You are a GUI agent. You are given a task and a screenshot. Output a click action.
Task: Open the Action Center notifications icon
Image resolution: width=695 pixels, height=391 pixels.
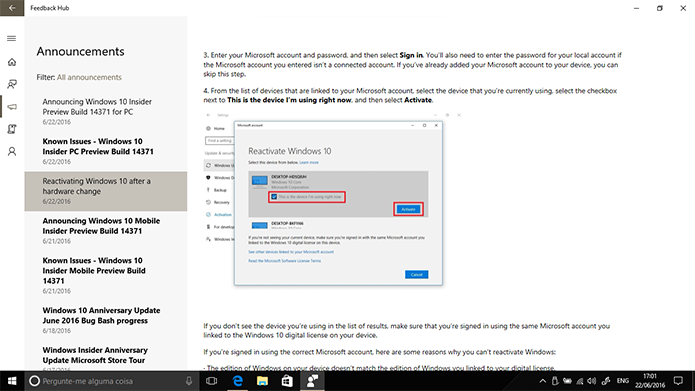pos(678,381)
